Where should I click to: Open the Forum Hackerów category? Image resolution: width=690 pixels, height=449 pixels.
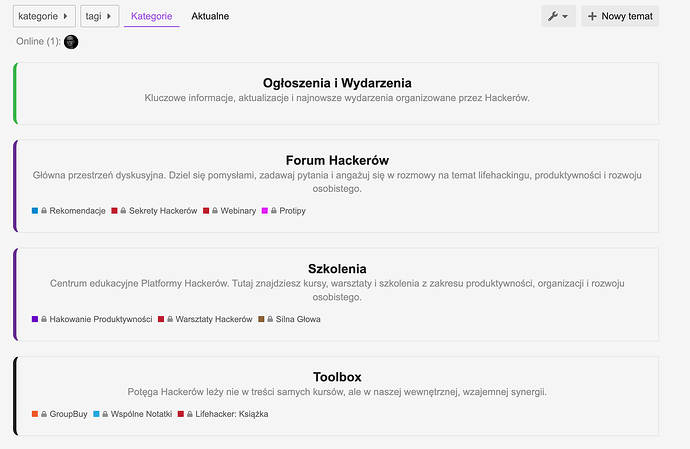pos(337,160)
